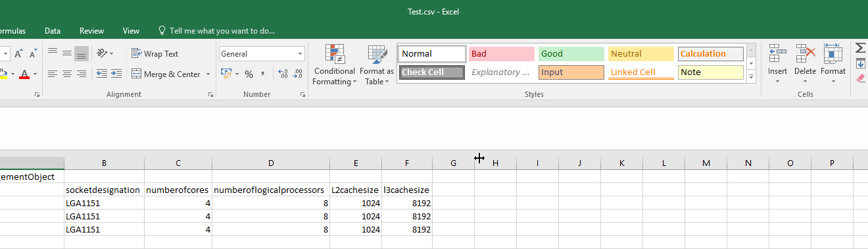This screenshot has width=868, height=249.
Task: Align text right in the cell
Action: [82, 74]
